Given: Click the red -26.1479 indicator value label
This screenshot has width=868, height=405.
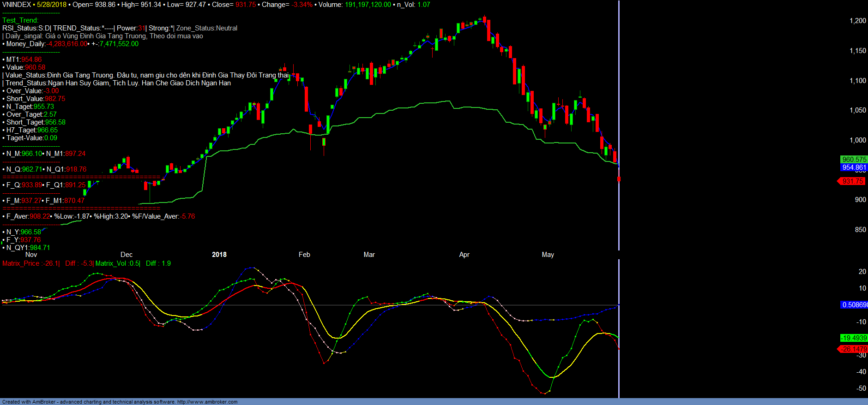Looking at the screenshot, I should click(x=853, y=349).
